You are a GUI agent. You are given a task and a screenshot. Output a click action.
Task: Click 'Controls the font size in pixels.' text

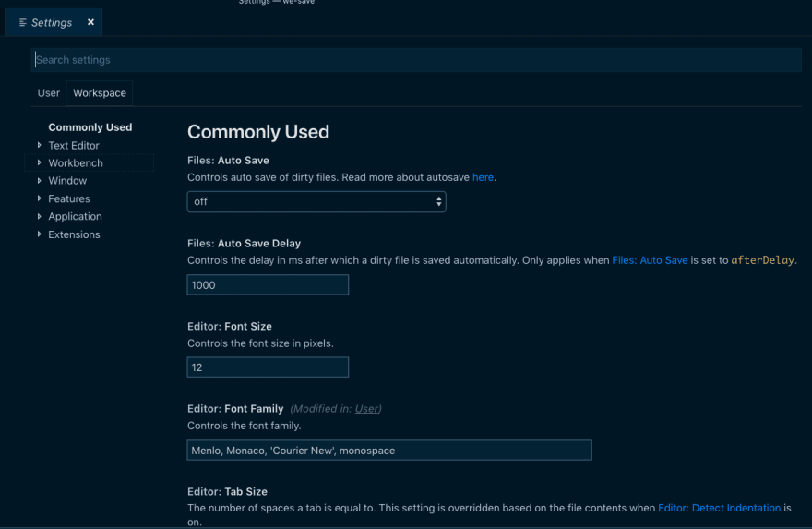click(260, 343)
